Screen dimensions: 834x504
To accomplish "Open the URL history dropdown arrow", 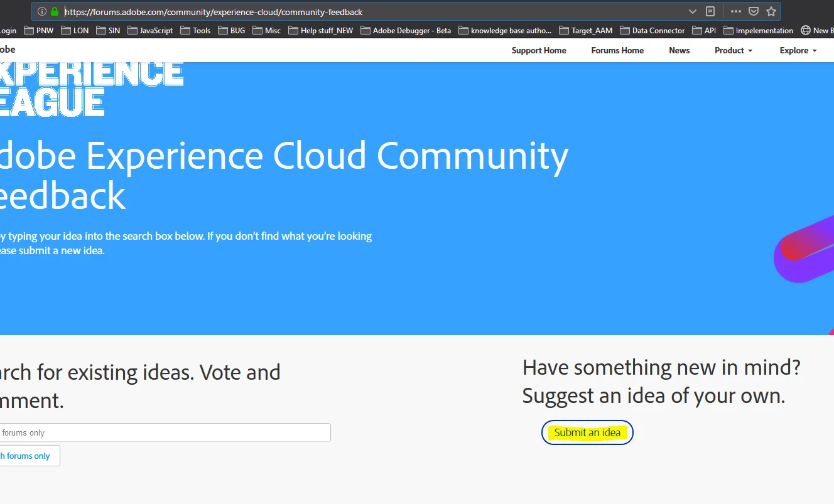I will click(692, 11).
